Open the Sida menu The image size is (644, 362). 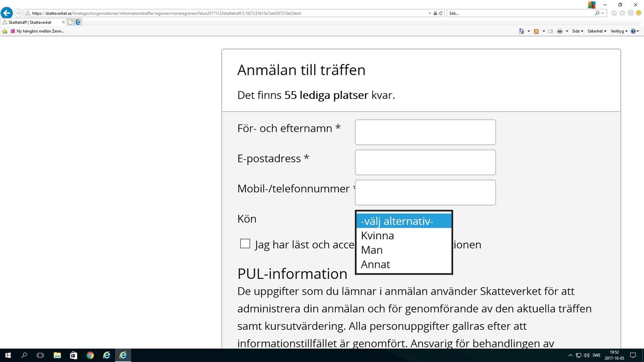(x=578, y=31)
